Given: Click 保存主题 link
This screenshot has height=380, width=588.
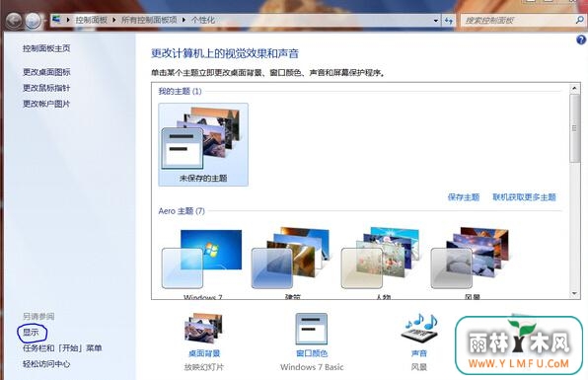Looking at the screenshot, I should (464, 197).
